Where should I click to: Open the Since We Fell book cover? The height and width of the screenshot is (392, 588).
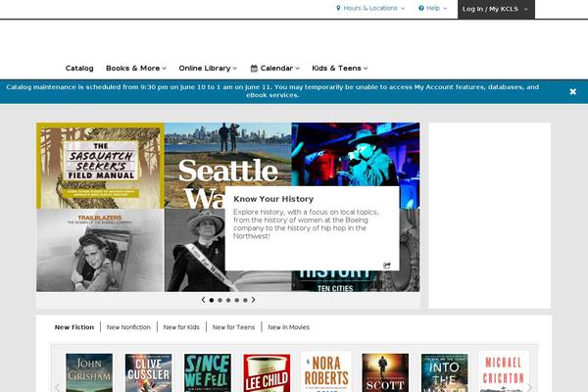click(x=208, y=372)
